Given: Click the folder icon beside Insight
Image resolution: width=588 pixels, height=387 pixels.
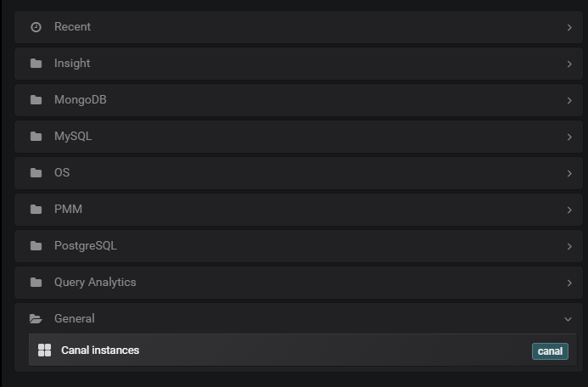Looking at the screenshot, I should (36, 64).
